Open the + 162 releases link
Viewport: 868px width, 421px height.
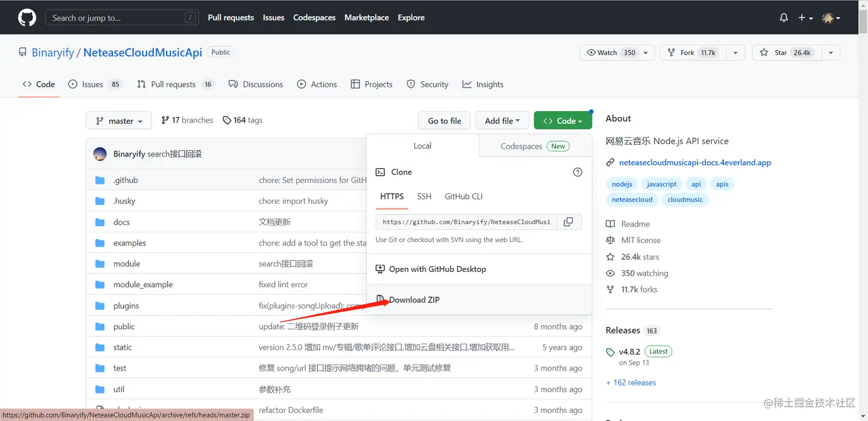click(x=631, y=383)
